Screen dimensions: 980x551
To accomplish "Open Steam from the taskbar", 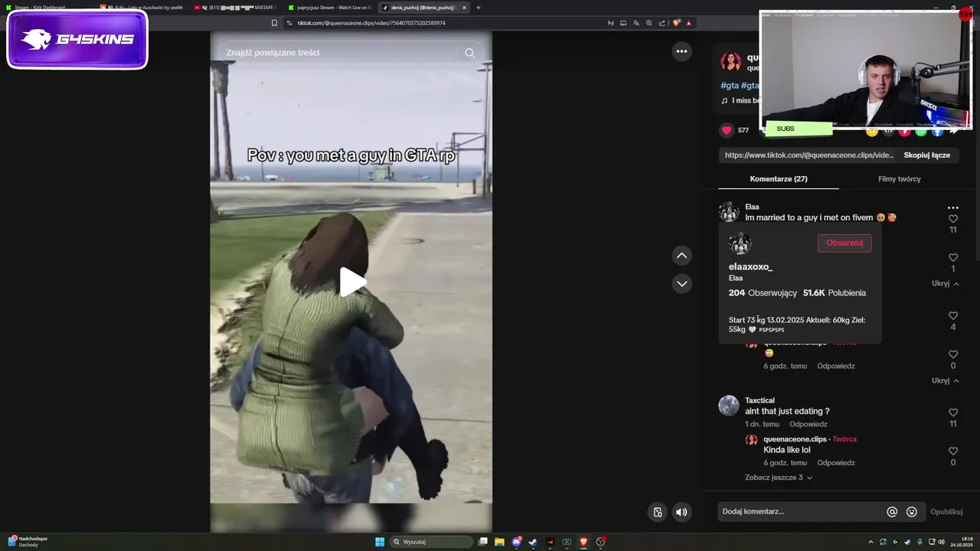I will click(x=533, y=542).
